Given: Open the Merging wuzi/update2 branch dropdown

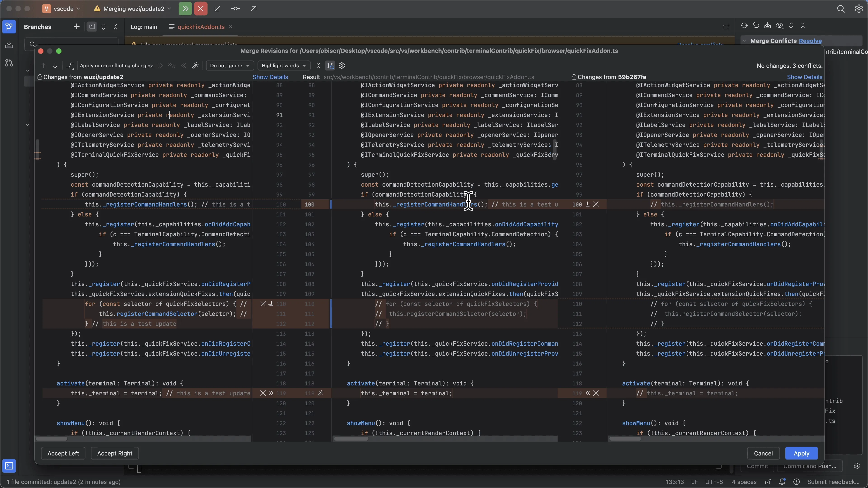Looking at the screenshot, I should point(133,9).
